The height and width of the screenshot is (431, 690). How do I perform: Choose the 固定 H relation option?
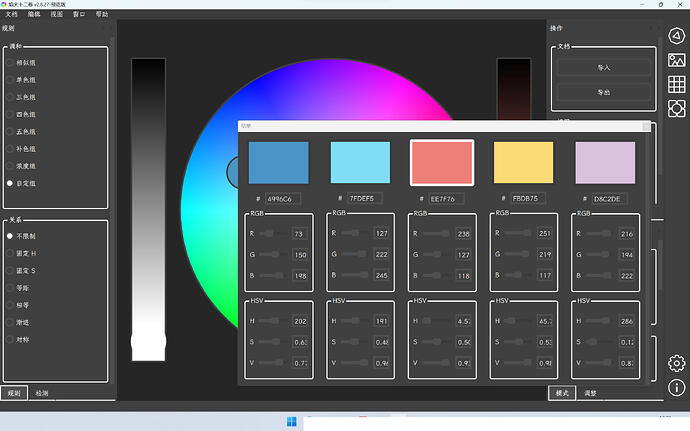(10, 255)
